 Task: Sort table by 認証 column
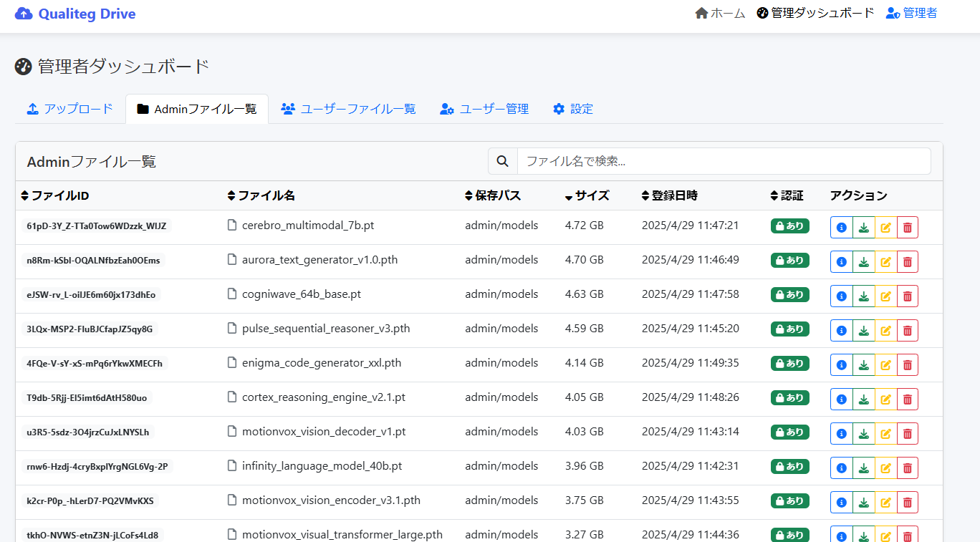[x=787, y=195]
